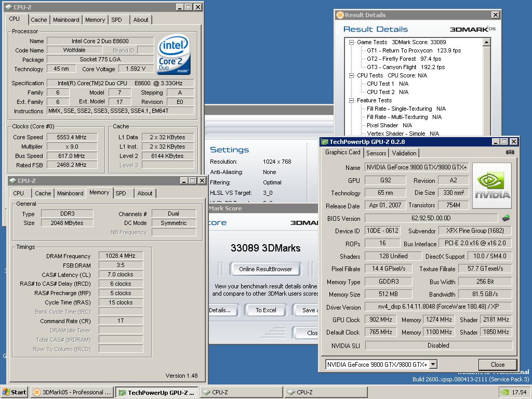Viewport: 532px width, 399px height.
Task: Save the BIOS using the chip icon
Action: pos(506,218)
